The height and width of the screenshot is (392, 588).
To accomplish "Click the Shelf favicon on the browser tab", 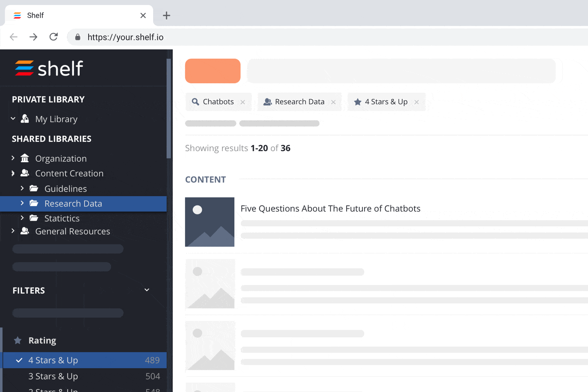I will click(17, 16).
